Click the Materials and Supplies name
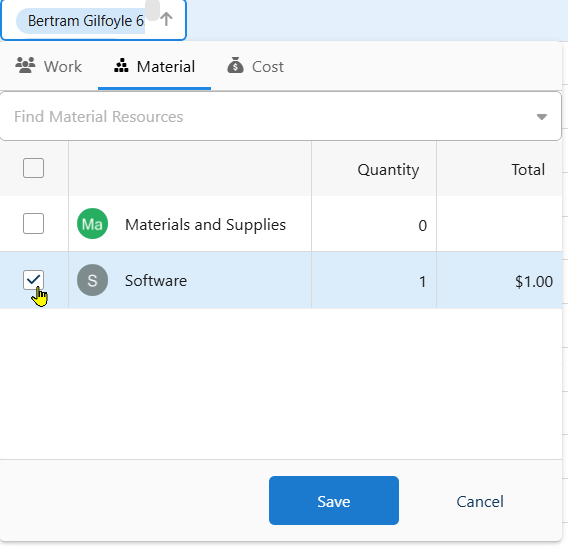 [205, 225]
